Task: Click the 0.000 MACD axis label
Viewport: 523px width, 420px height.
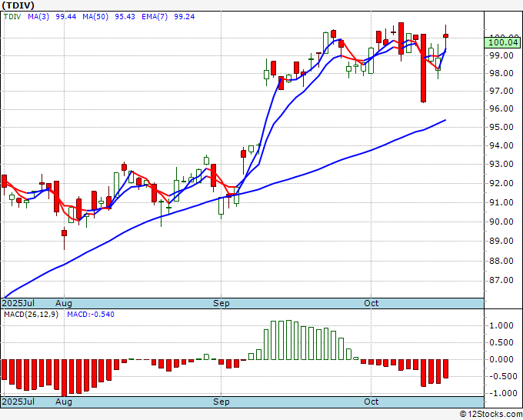Action: coord(502,359)
